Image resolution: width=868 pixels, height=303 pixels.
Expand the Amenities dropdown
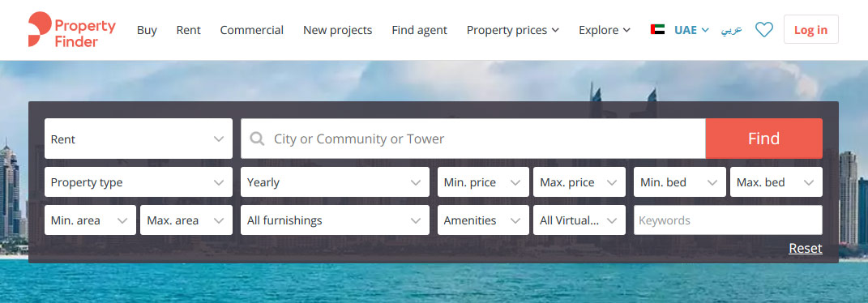tap(483, 220)
